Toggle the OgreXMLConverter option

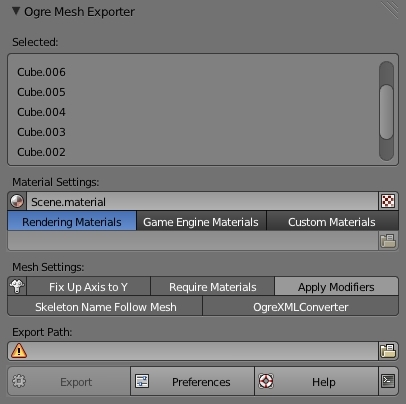(300, 307)
